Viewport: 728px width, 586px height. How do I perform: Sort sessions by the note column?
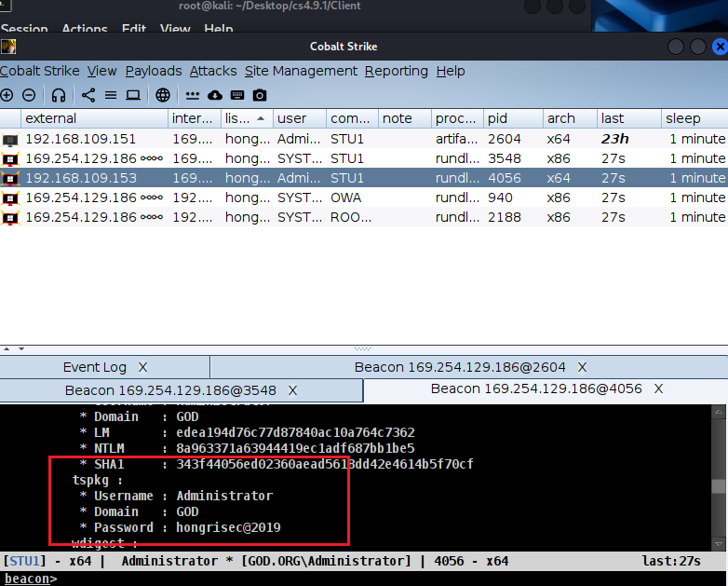point(405,118)
